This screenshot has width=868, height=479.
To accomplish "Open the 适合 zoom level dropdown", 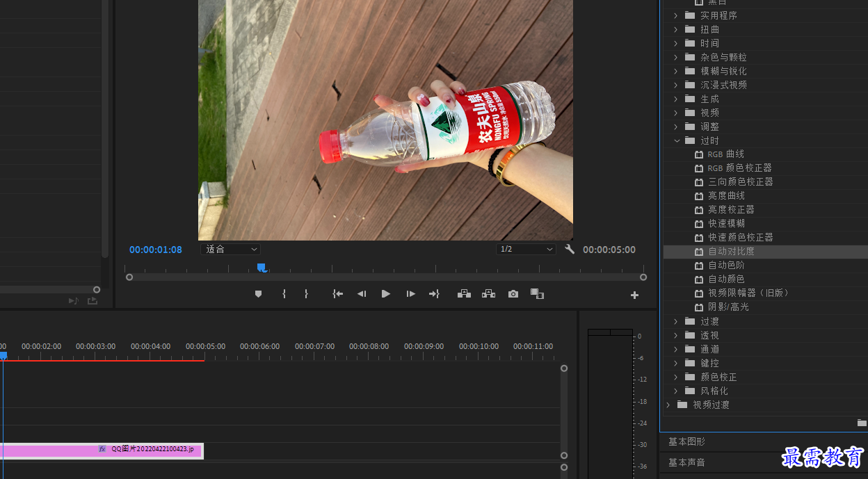I will (230, 249).
